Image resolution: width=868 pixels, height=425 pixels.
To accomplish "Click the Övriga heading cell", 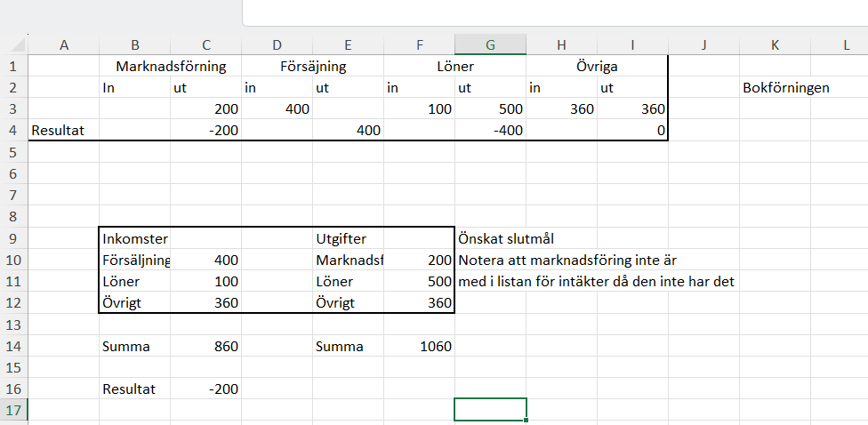I will (598, 67).
